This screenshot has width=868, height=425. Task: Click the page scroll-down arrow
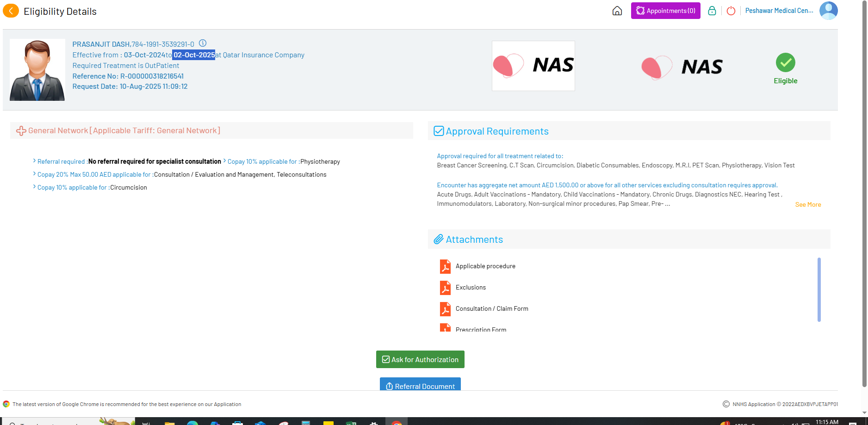[x=864, y=413]
